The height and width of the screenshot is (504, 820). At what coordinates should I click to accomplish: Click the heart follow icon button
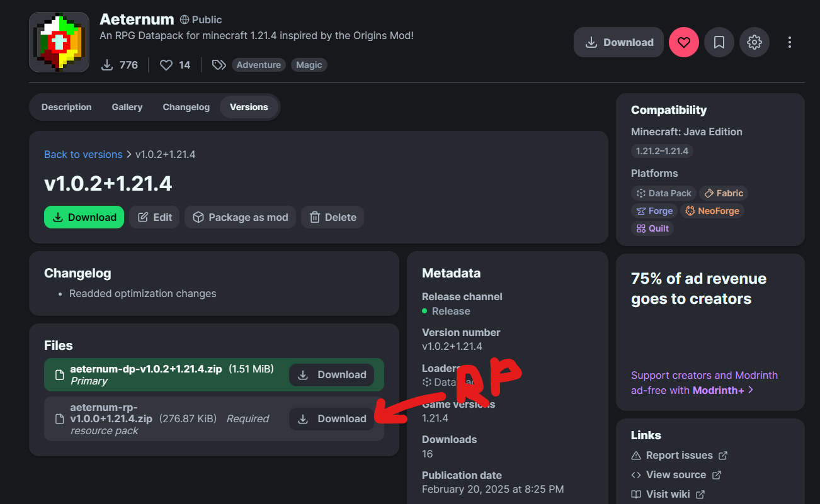tap(683, 42)
